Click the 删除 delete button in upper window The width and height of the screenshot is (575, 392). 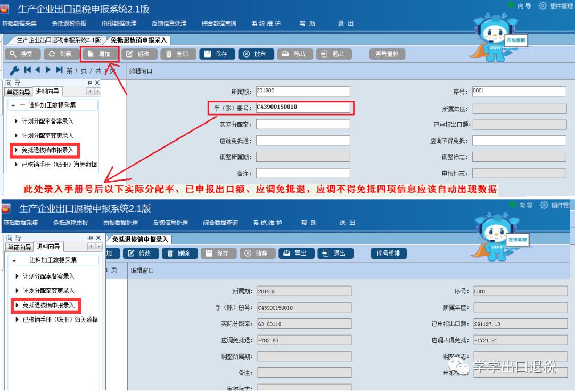[178, 54]
